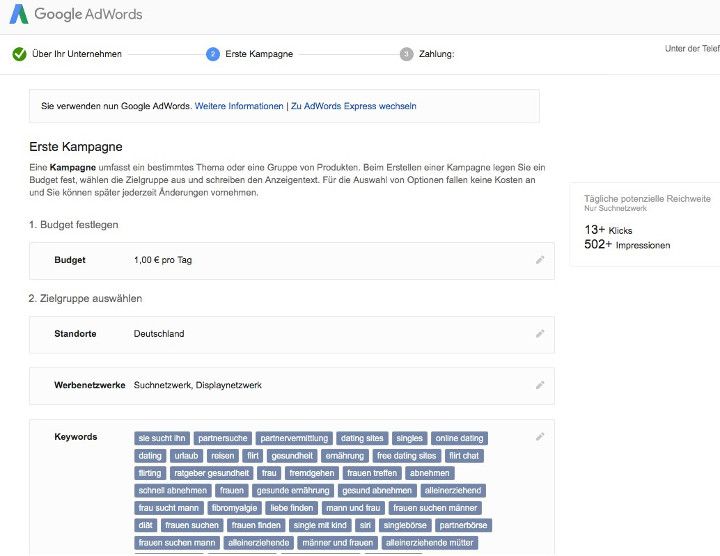Select the 'urlaub' keyword tag
This screenshot has width=720, height=556.
coord(186,456)
